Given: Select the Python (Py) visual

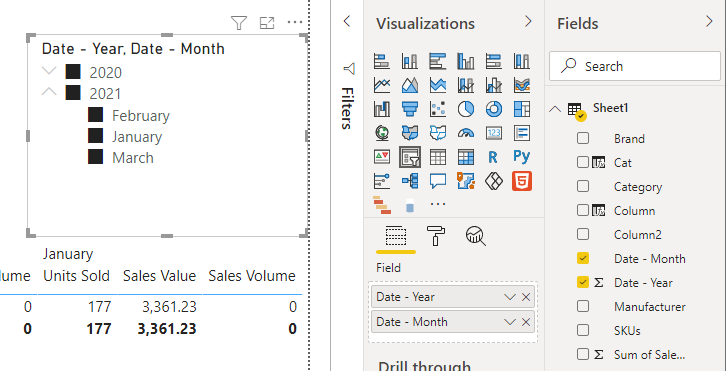Looking at the screenshot, I should [x=522, y=157].
